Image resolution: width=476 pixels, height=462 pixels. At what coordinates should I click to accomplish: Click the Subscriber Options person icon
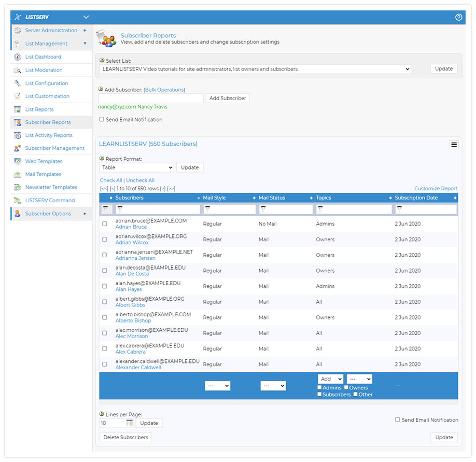[18, 214]
